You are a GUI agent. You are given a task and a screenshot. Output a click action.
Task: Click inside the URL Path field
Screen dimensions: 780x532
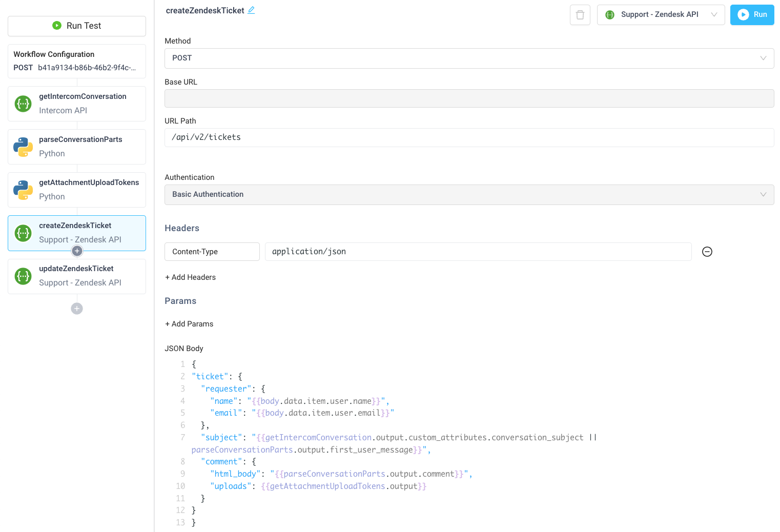click(468, 137)
